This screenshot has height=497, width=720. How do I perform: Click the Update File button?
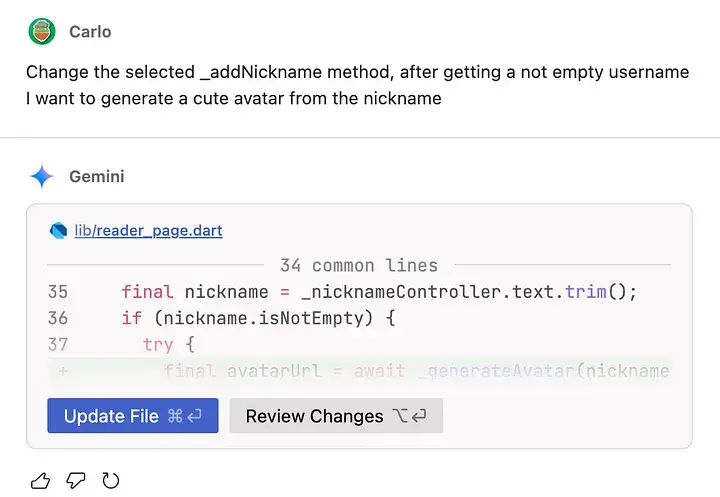tap(133, 416)
